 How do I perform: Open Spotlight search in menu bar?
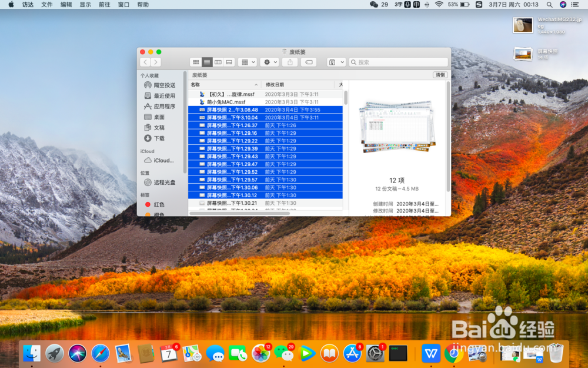click(x=549, y=5)
